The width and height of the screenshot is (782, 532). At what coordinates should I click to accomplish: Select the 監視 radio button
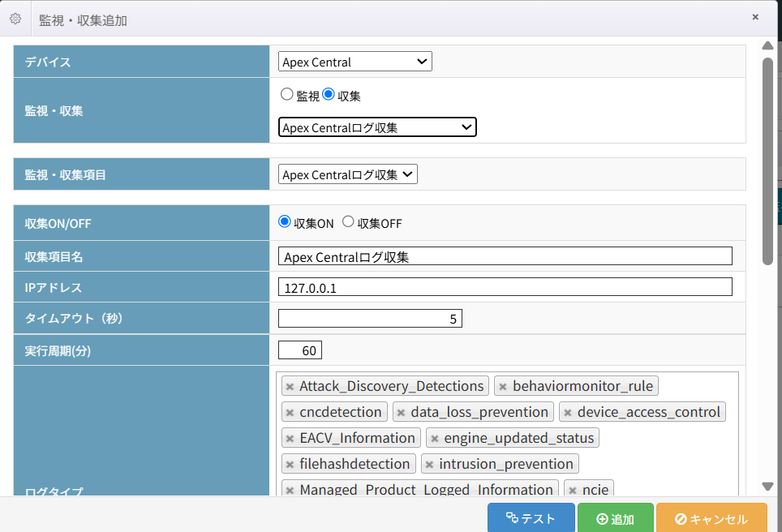pos(286,94)
